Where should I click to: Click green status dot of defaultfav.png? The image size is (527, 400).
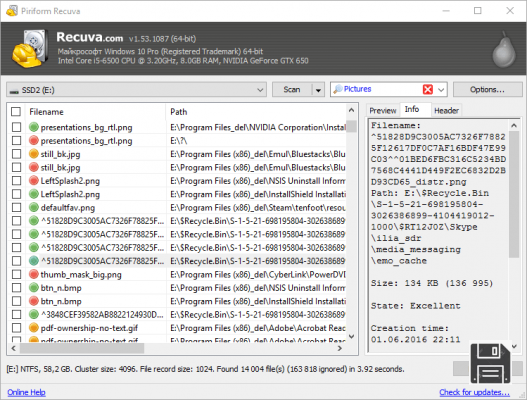click(x=34, y=207)
